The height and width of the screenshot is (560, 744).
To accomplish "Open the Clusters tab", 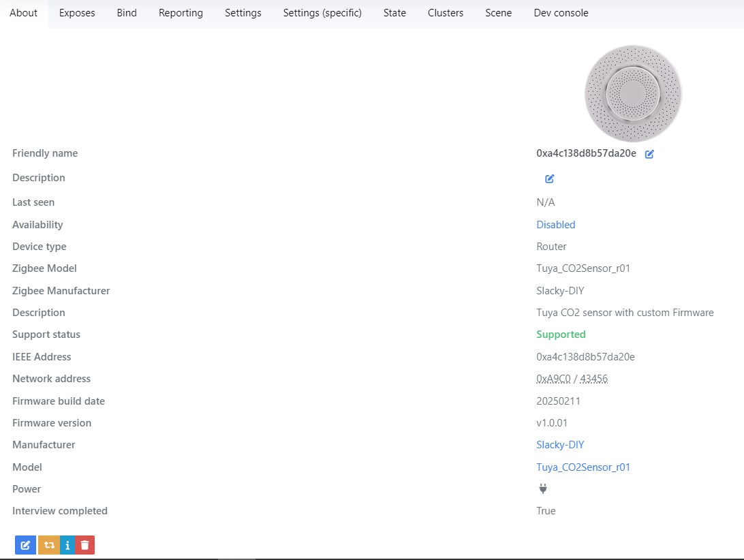I will coord(446,14).
